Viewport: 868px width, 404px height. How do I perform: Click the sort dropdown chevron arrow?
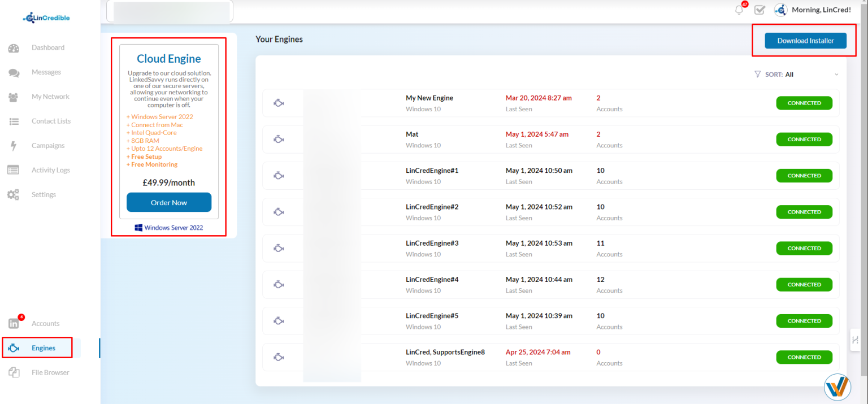836,75
